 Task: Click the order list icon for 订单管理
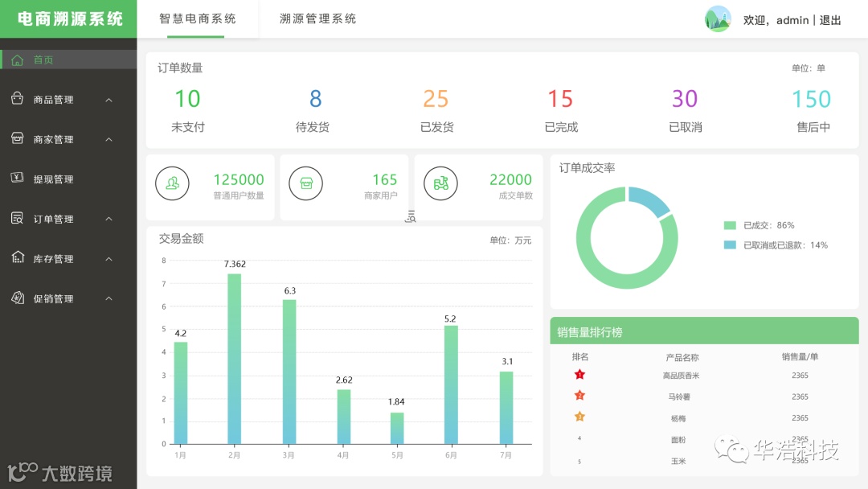[17, 218]
